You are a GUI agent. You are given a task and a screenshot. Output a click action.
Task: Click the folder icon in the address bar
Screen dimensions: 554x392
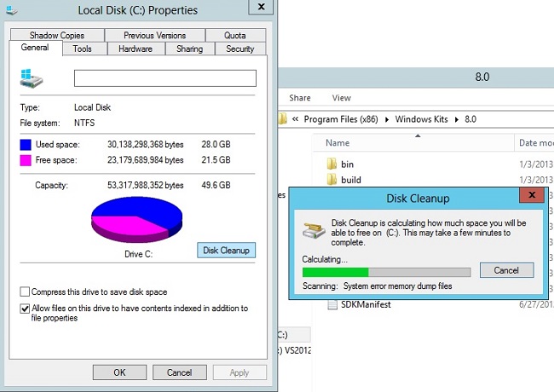(x=282, y=118)
